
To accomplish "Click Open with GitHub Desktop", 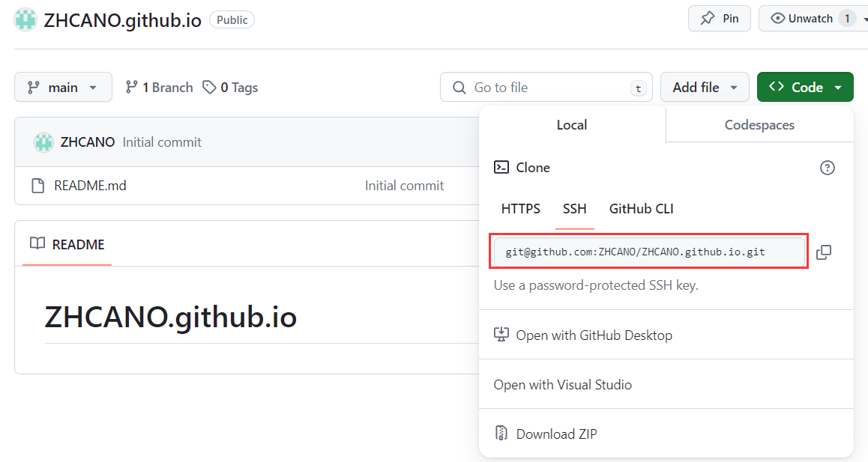I will point(594,335).
